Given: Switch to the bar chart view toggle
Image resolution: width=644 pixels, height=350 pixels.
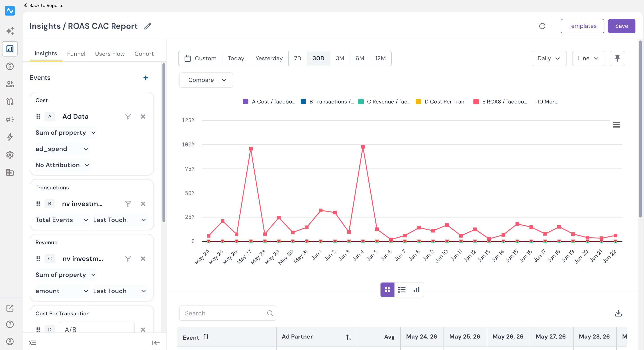Looking at the screenshot, I should 417,290.
